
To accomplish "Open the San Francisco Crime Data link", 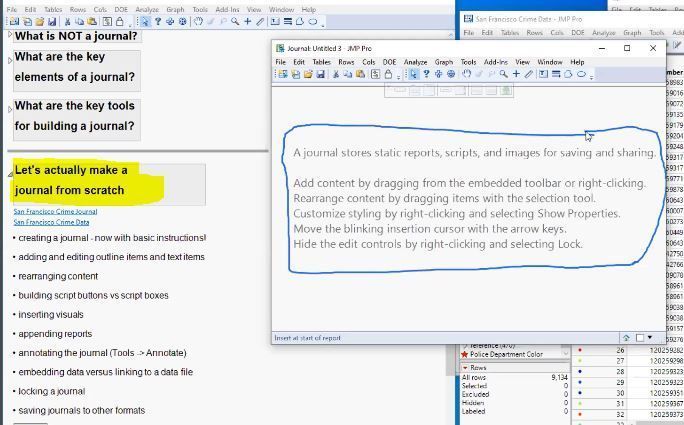I will click(x=51, y=222).
